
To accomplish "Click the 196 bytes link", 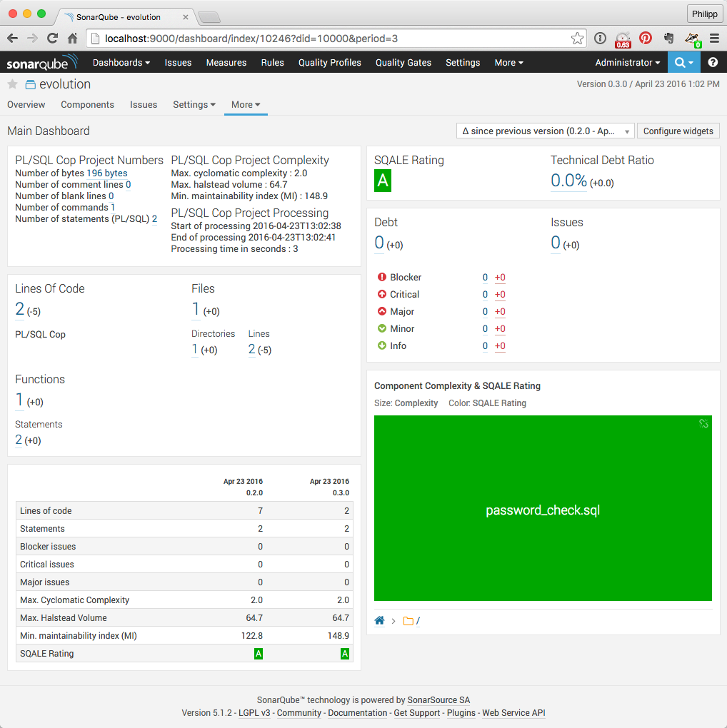I will coord(107,173).
